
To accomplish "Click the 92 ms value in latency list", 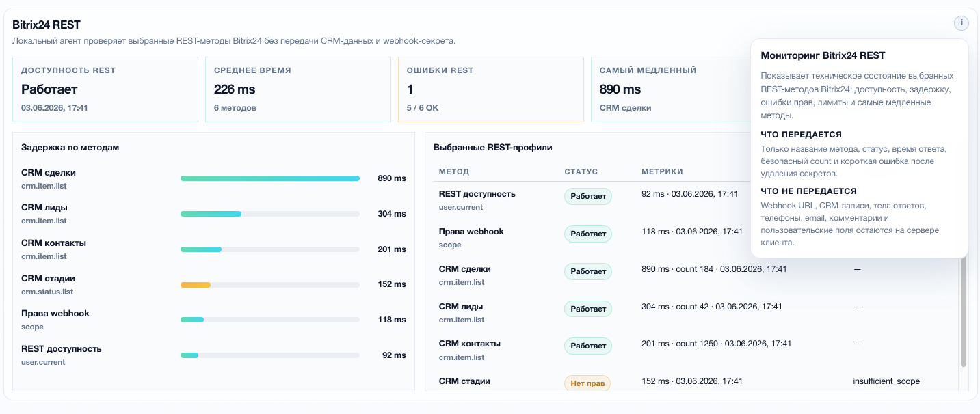I will [394, 355].
